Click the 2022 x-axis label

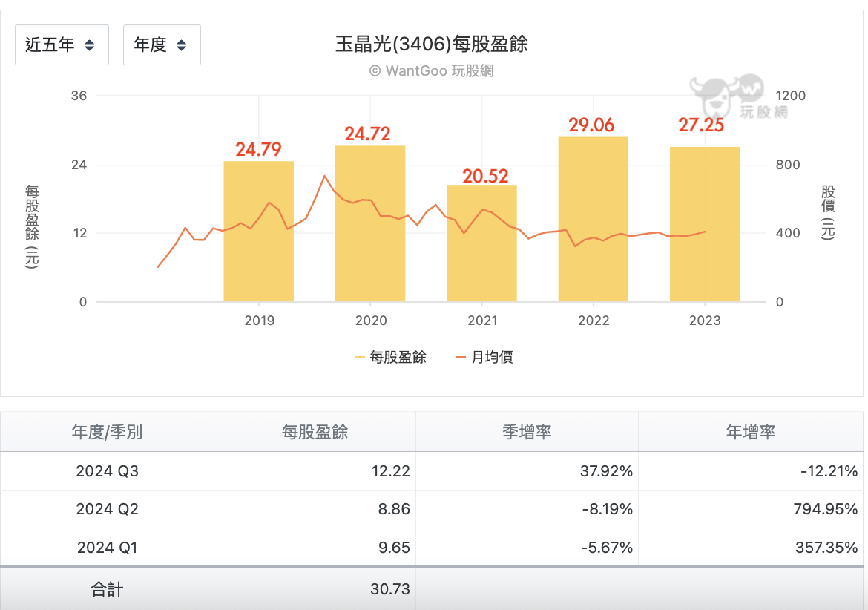pos(594,321)
